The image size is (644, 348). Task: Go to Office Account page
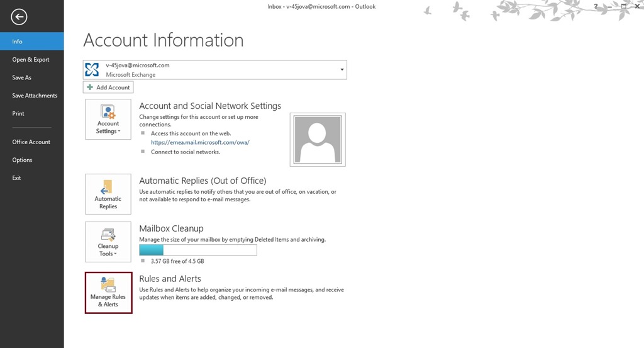point(31,142)
